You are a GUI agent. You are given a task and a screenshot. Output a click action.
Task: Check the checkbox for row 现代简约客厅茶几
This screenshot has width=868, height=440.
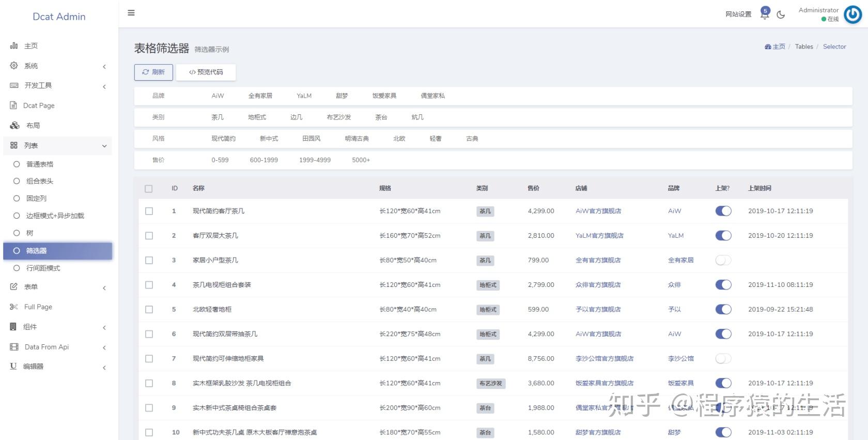coord(149,211)
